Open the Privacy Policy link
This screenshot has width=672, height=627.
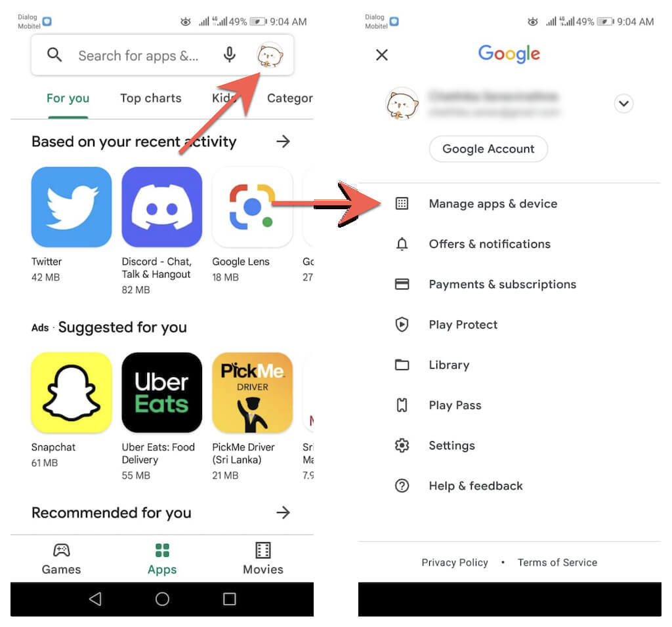455,562
